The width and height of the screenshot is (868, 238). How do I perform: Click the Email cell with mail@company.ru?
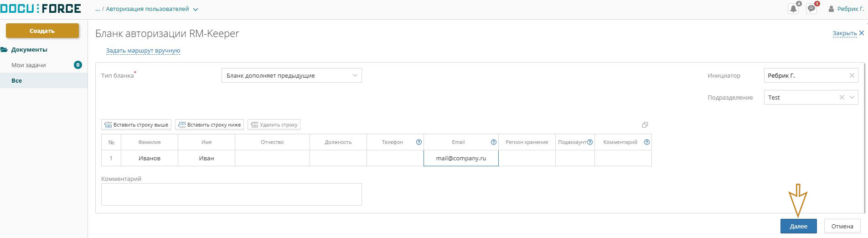(461, 158)
